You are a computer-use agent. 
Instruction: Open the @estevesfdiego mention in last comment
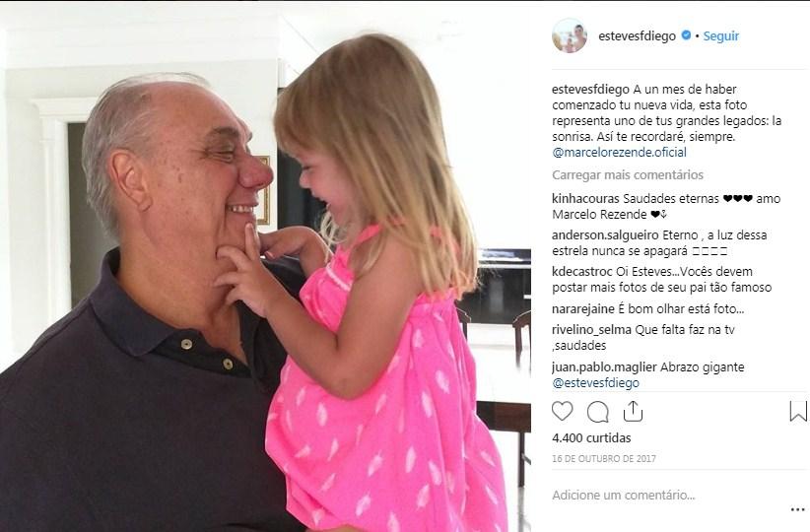coord(595,382)
